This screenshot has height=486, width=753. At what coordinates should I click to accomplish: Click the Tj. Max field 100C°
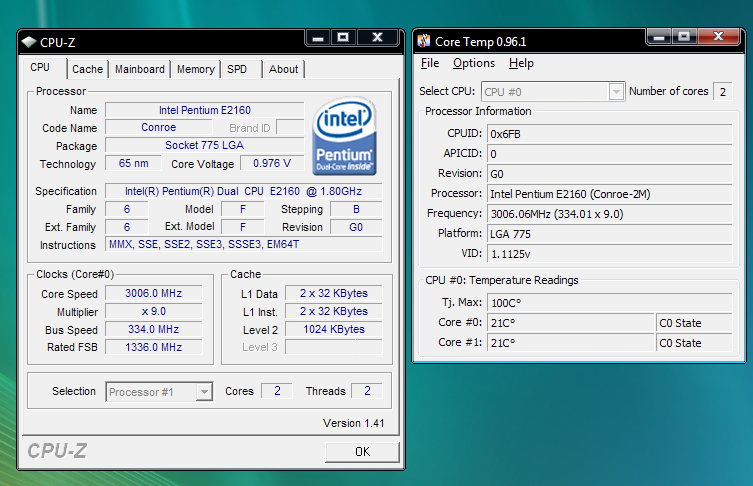click(609, 303)
